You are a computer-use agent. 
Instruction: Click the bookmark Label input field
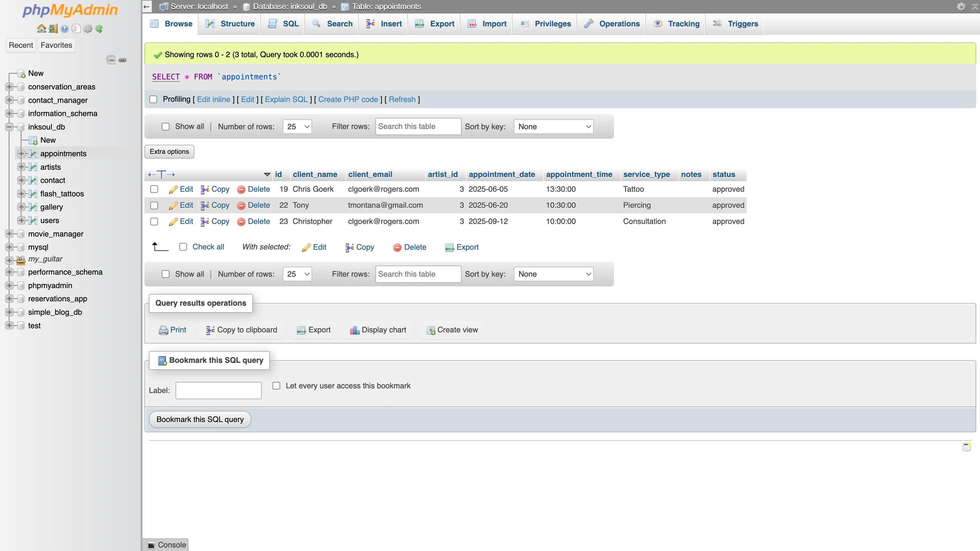(x=218, y=391)
